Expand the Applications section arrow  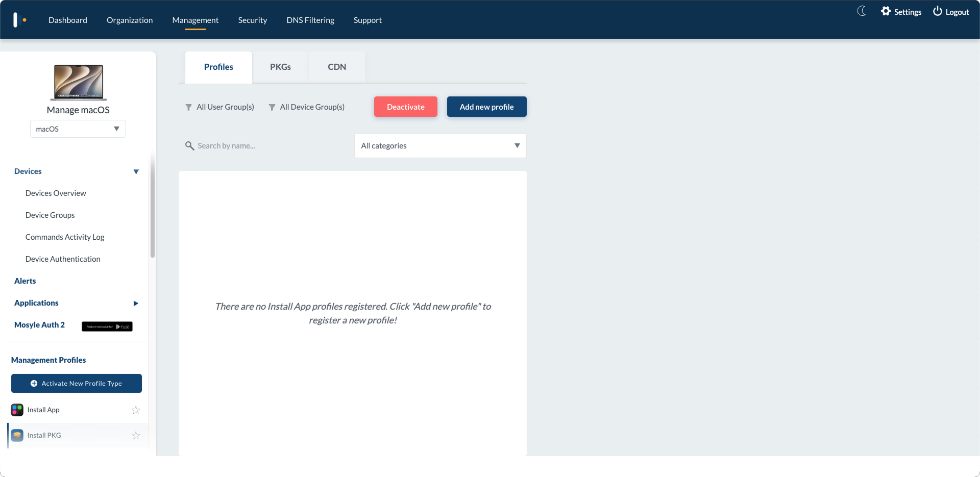[x=136, y=303]
